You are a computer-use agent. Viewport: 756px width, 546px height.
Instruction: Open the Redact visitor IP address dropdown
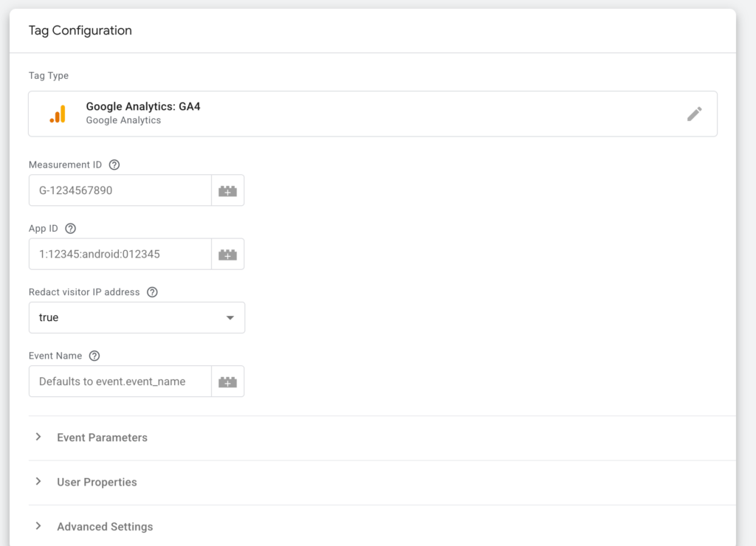click(x=137, y=317)
